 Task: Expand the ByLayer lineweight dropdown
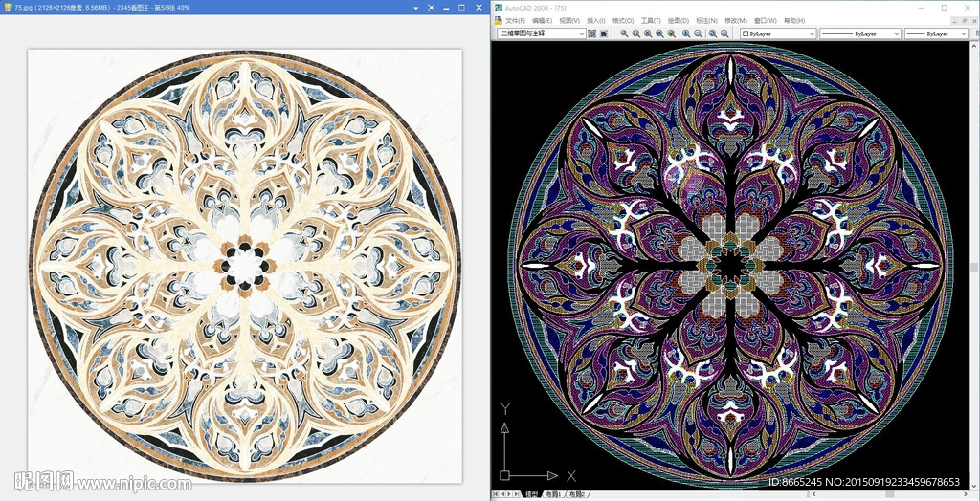click(963, 33)
